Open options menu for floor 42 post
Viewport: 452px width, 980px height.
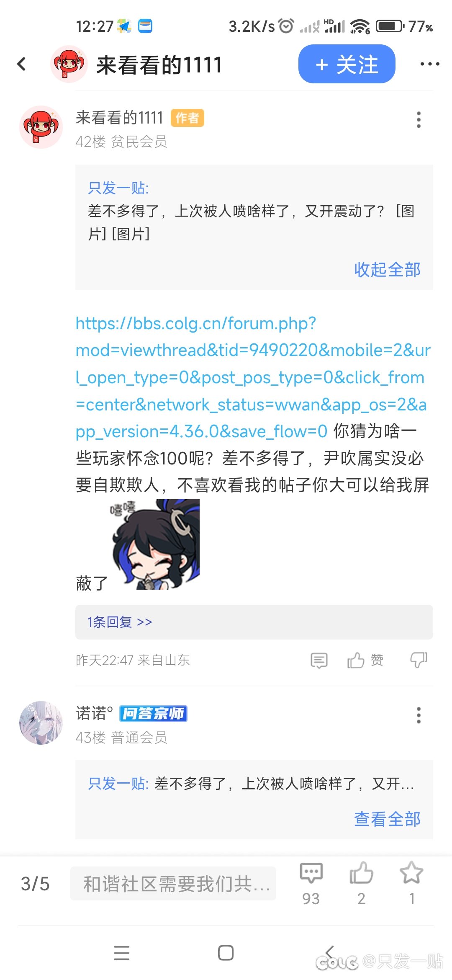coord(418,120)
